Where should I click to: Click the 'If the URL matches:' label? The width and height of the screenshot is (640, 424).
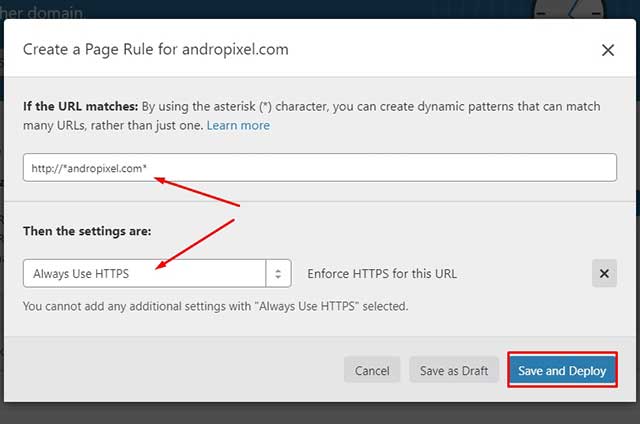[80, 106]
